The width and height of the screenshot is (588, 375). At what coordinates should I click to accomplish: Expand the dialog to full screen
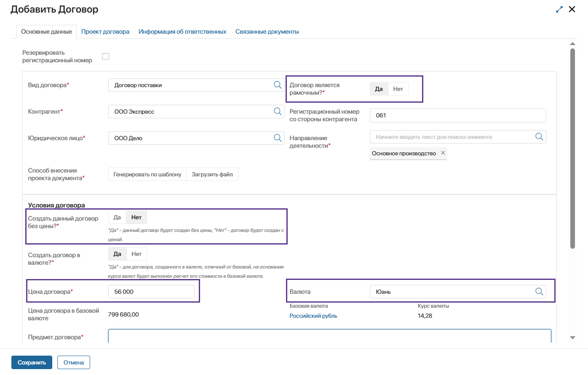click(x=559, y=9)
